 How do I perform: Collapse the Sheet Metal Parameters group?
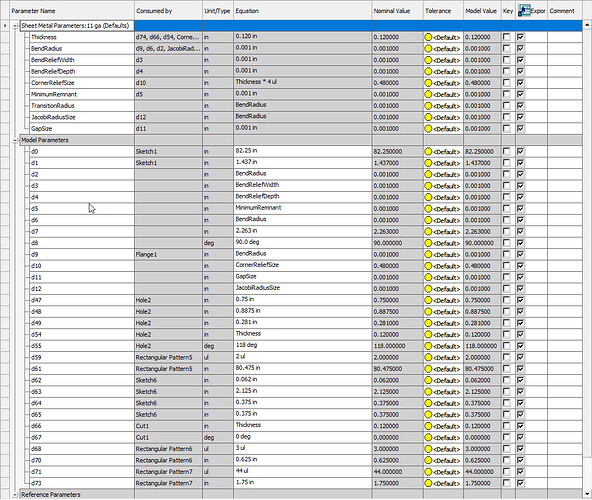click(15, 26)
